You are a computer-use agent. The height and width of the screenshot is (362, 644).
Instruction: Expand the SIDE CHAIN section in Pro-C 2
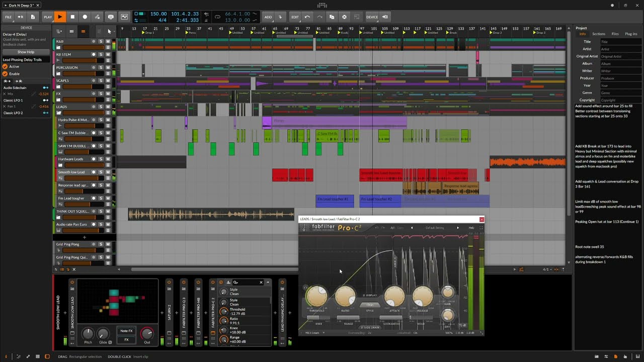(x=370, y=327)
